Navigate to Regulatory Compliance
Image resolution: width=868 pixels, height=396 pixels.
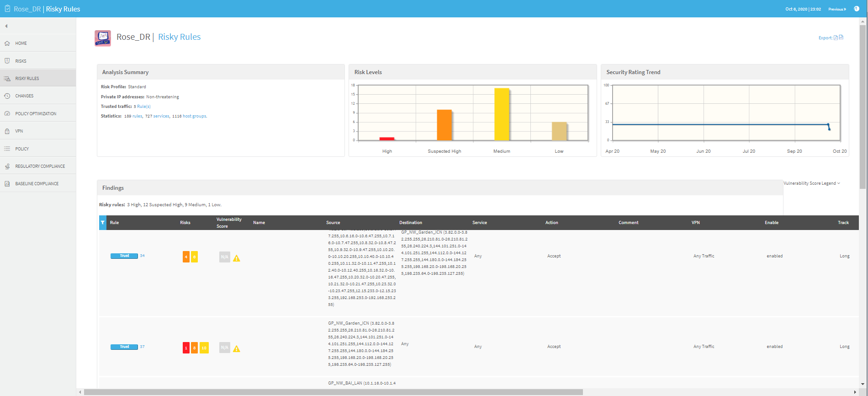[40, 166]
